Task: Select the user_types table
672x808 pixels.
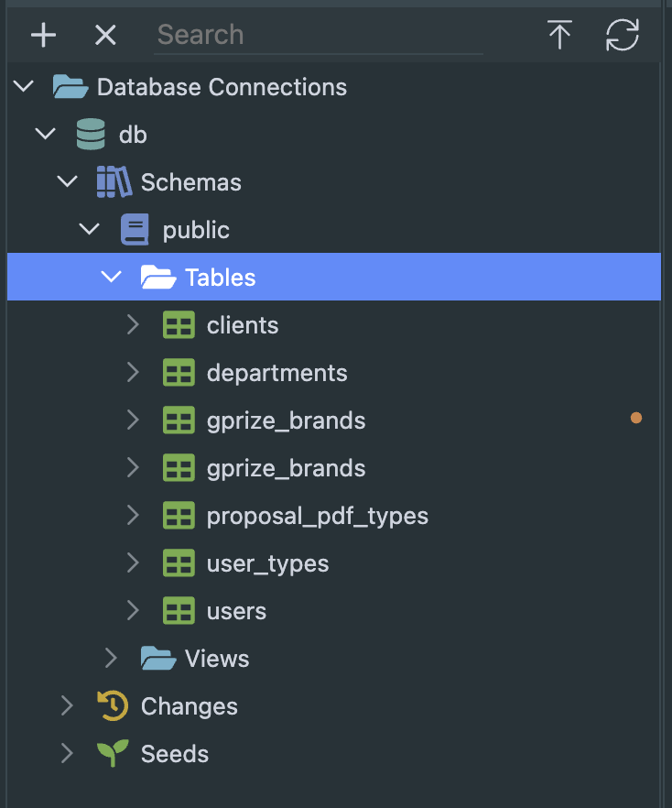Action: coord(266,562)
